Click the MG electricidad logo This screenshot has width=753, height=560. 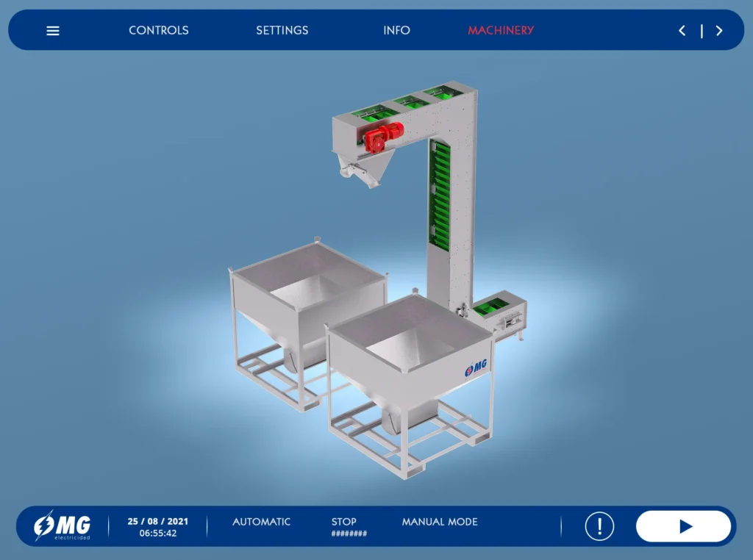point(62,526)
